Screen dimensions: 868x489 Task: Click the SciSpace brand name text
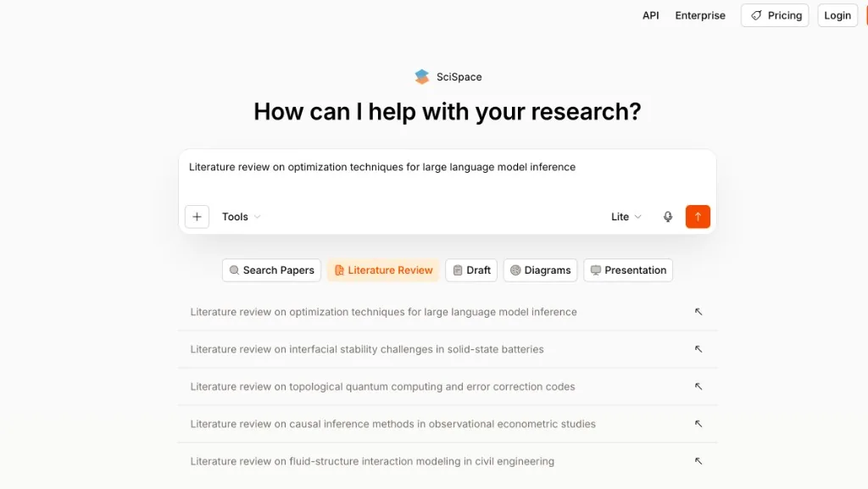(459, 77)
